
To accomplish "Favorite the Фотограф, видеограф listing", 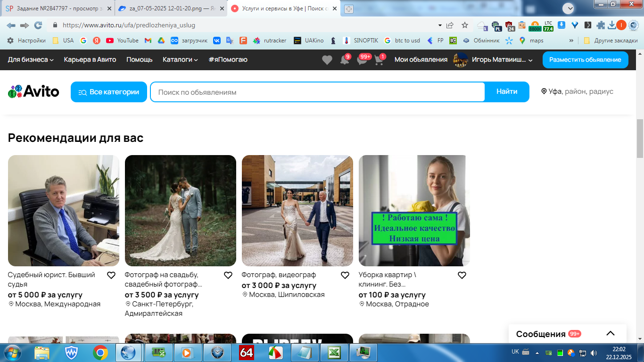I will (345, 275).
